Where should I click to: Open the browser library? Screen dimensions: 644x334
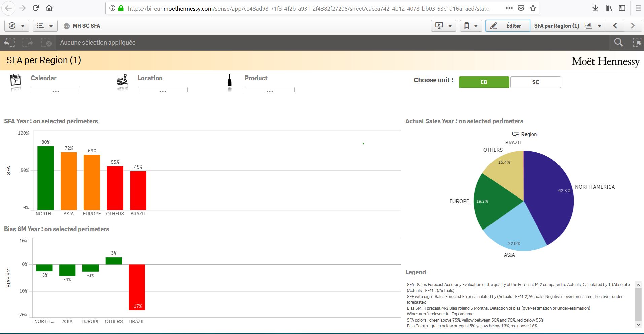pos(609,8)
